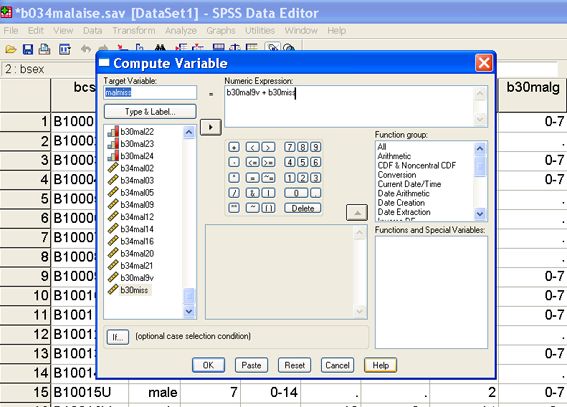Click the vertical bar OR keypad button

pos(268,193)
